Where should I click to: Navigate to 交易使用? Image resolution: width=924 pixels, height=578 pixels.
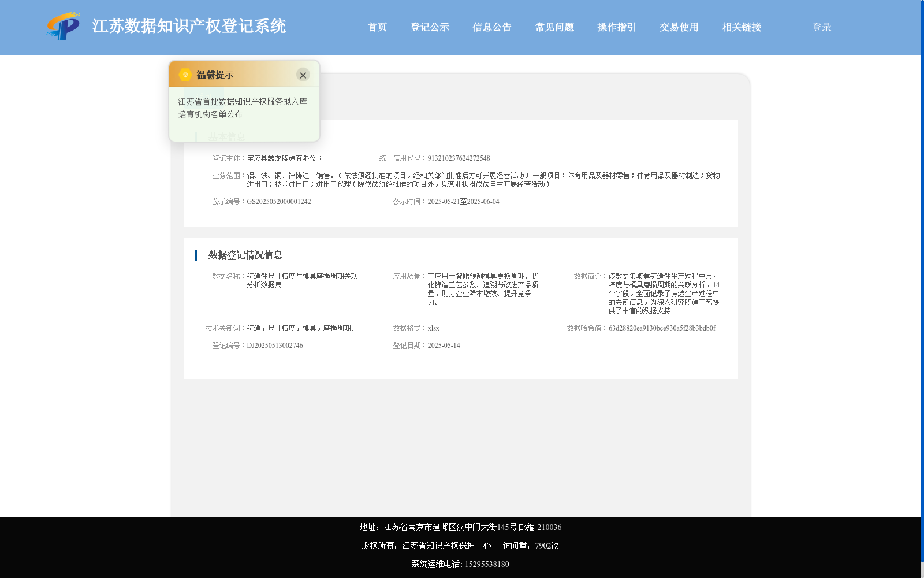[x=679, y=27]
